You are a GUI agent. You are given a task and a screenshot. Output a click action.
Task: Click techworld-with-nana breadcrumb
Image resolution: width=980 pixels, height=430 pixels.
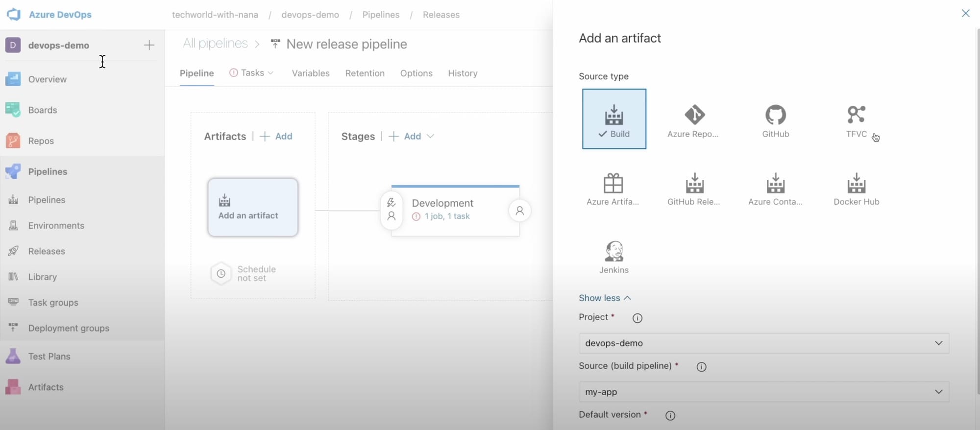pos(215,15)
